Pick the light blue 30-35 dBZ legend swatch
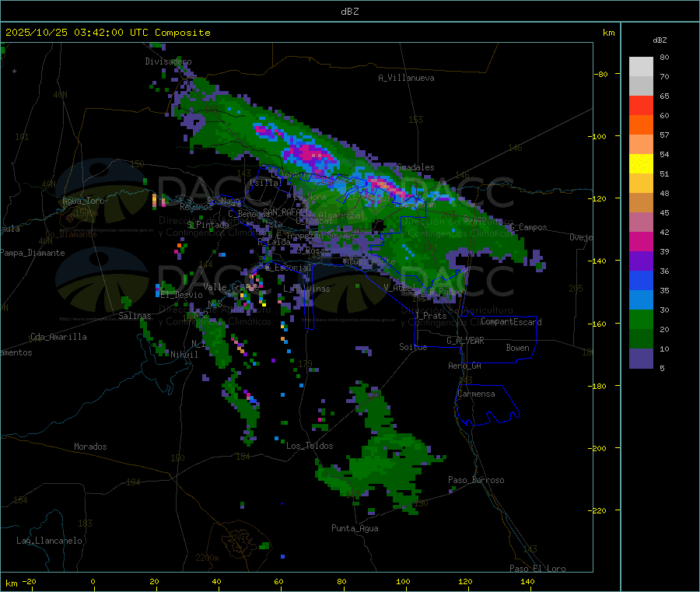The height and width of the screenshot is (592, 700). tap(641, 300)
